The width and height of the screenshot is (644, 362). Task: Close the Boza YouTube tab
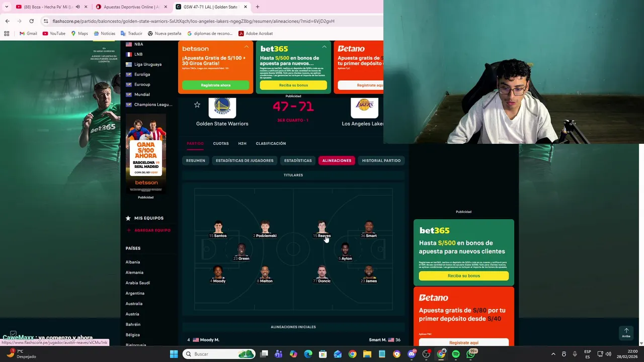[x=86, y=7]
